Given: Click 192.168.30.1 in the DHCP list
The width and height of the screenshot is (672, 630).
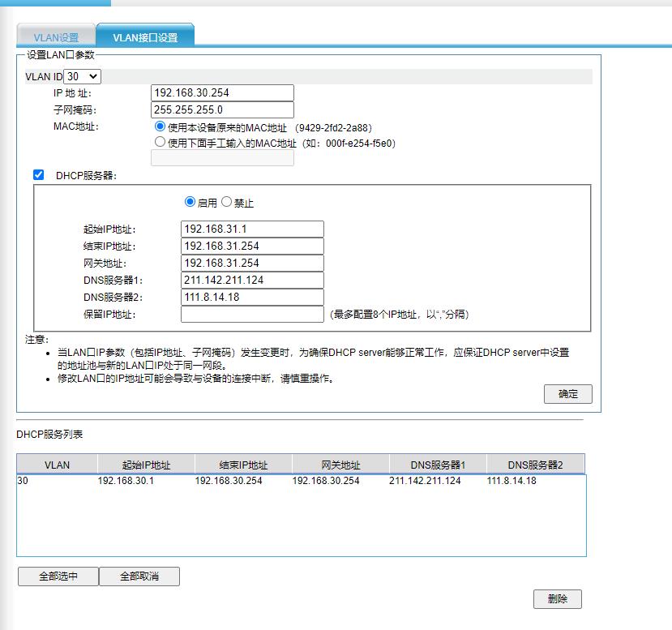Looking at the screenshot, I should pyautogui.click(x=126, y=481).
